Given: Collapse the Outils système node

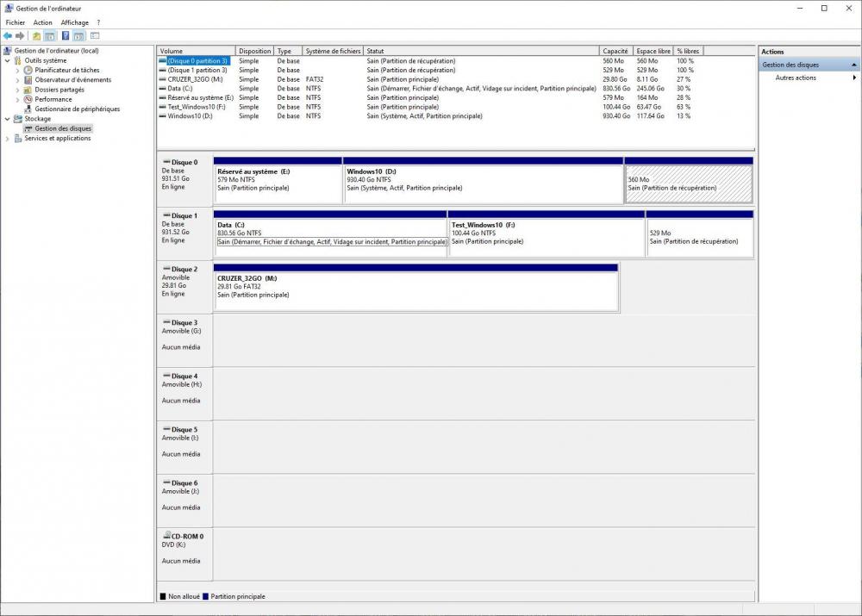Looking at the screenshot, I should [8, 61].
